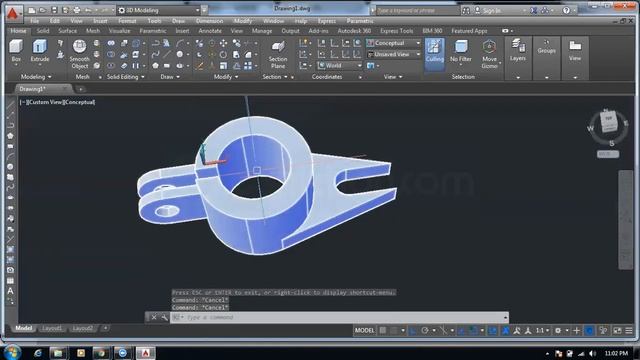The height and width of the screenshot is (360, 640).
Task: Click the Plot printer icon in quick access toolbar
Action: point(77,10)
